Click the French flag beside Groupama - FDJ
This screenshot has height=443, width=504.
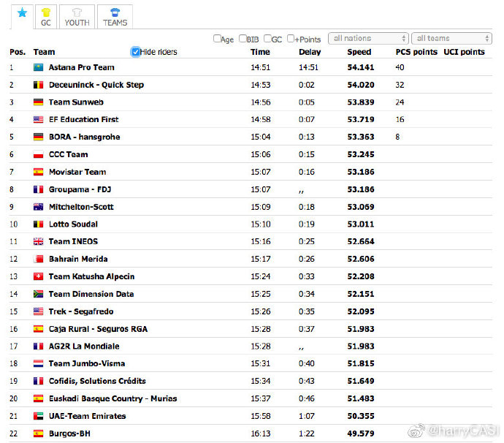point(38,189)
